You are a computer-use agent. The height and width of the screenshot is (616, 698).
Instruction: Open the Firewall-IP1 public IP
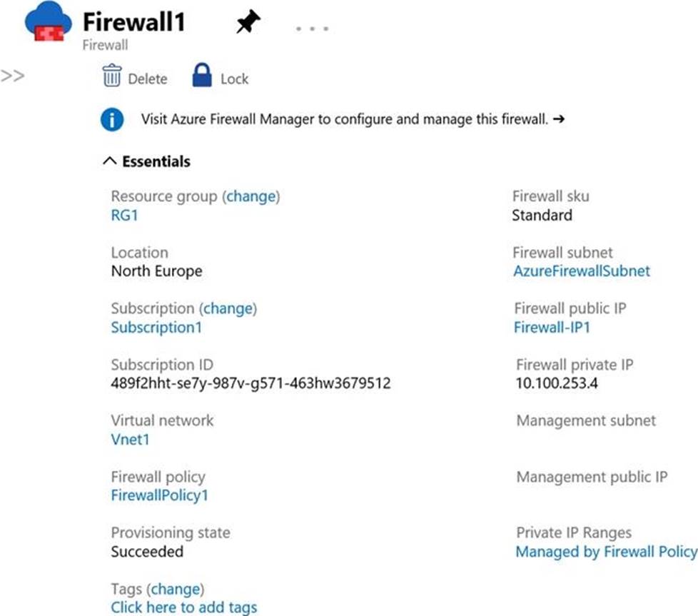[552, 328]
